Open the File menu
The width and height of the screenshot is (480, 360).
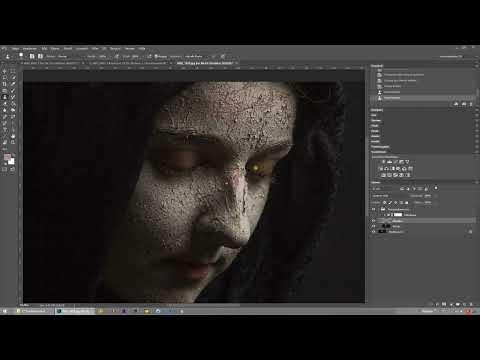(15, 49)
